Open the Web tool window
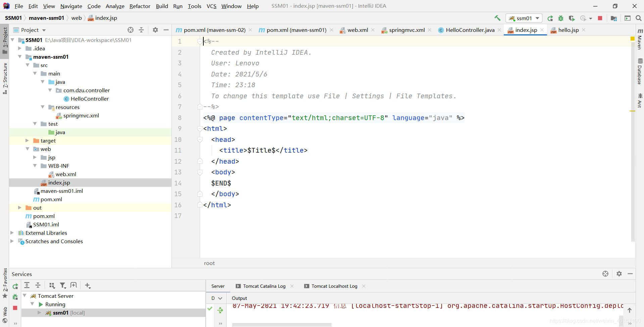Image resolution: width=644 pixels, height=327 pixels. pos(5,315)
